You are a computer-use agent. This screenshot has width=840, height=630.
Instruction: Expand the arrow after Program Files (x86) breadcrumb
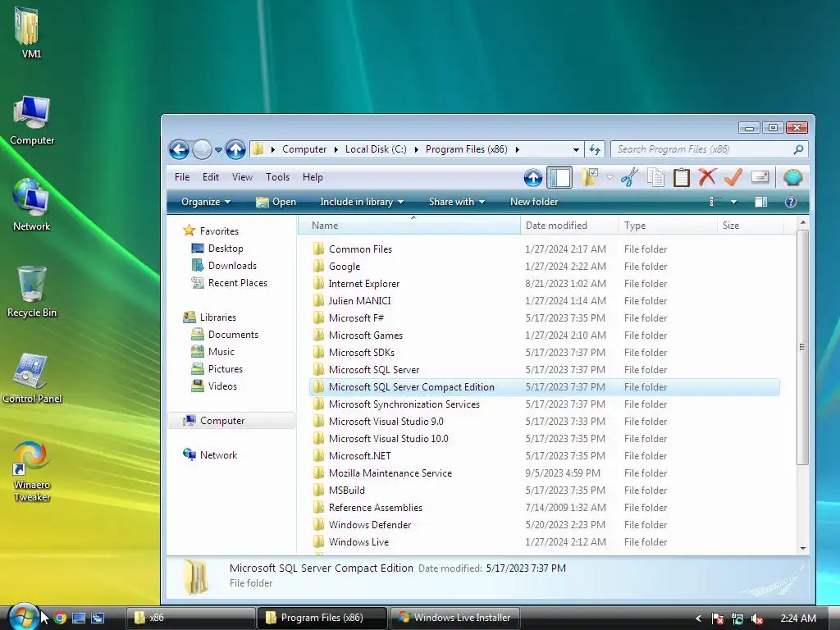coord(518,149)
